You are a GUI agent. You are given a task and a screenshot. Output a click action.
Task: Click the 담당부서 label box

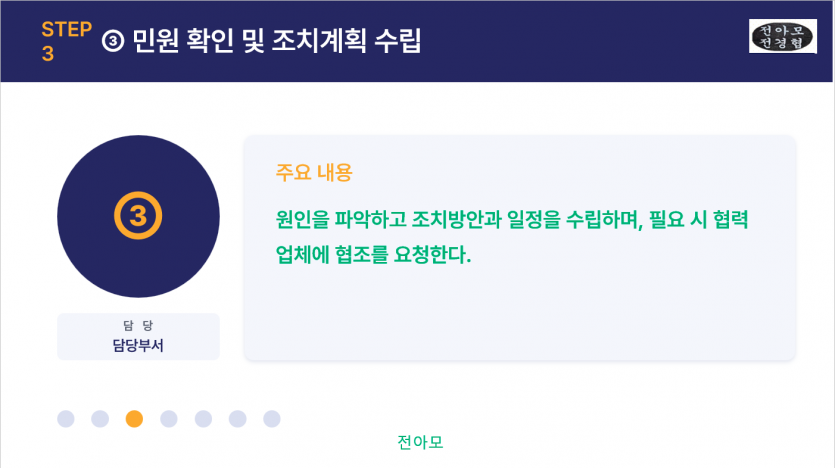(x=138, y=336)
